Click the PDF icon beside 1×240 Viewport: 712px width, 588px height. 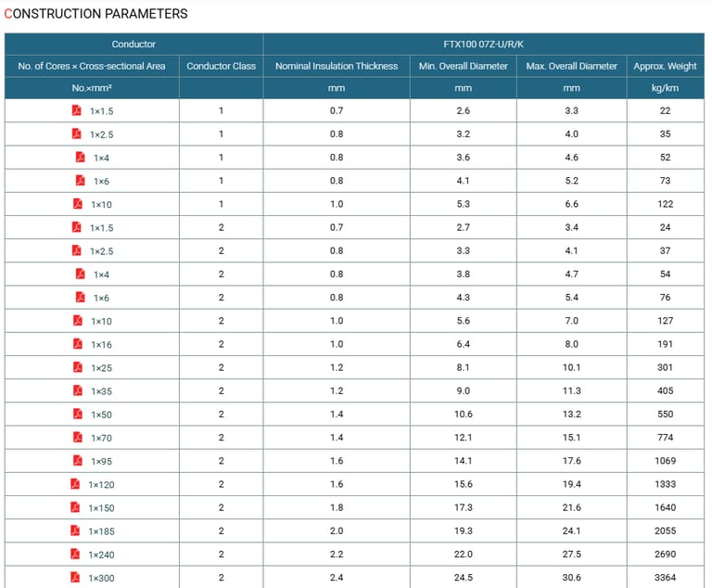click(76, 555)
